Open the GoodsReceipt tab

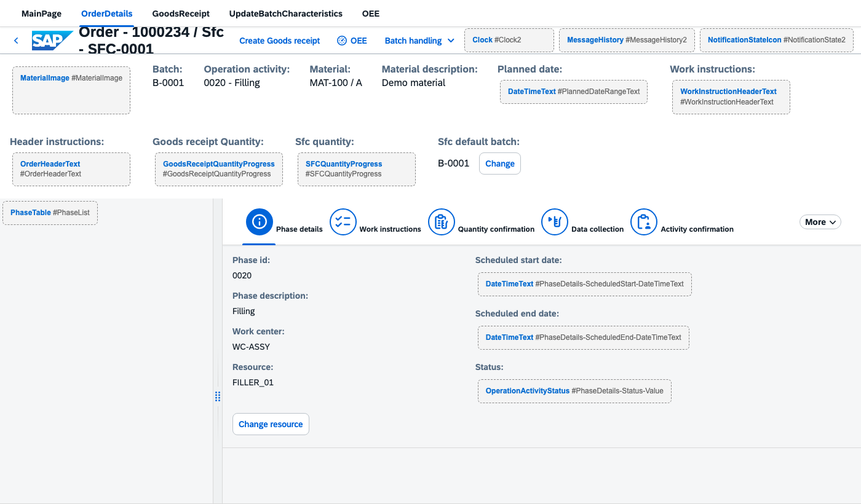click(x=181, y=14)
